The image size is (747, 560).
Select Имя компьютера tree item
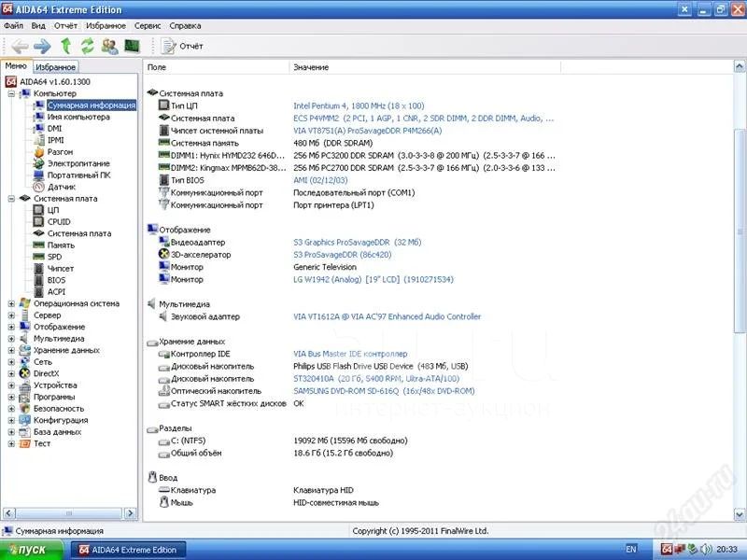coord(78,117)
